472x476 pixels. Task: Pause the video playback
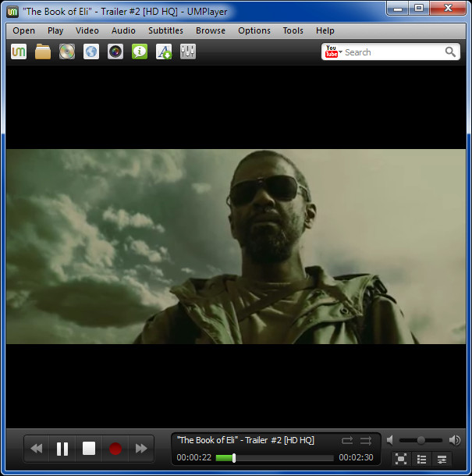coord(62,449)
